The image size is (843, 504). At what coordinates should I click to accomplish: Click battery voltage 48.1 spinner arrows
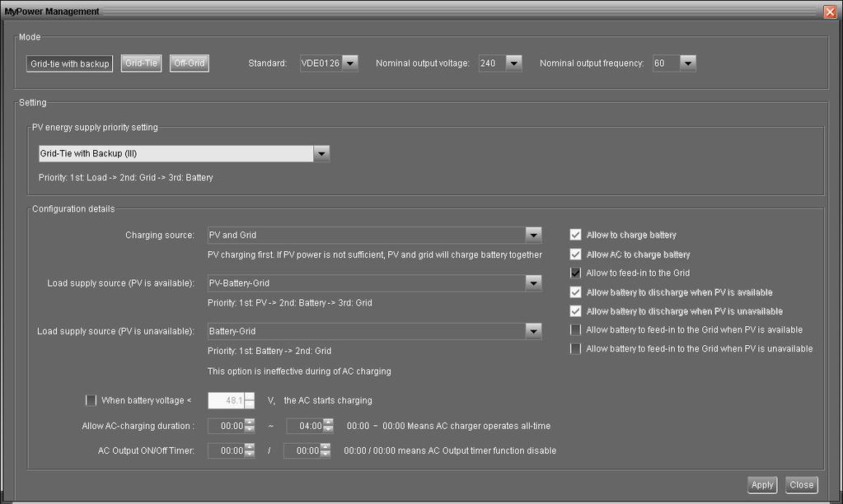[250, 400]
